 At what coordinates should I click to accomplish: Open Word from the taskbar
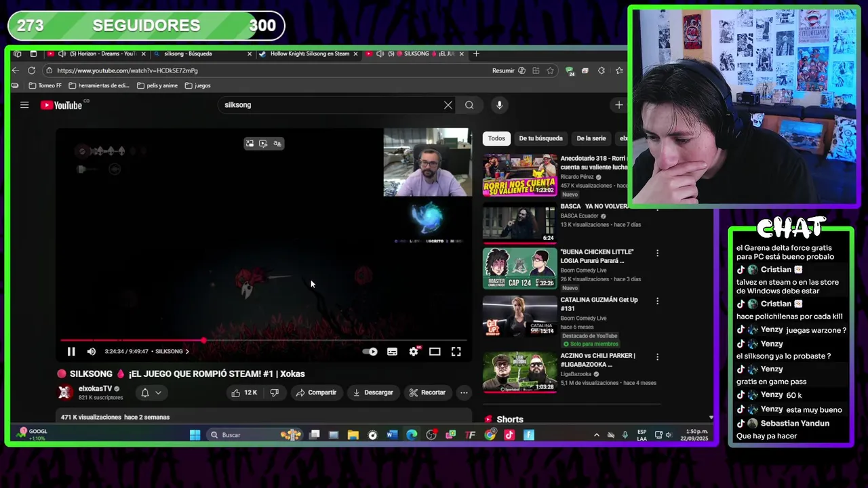click(392, 435)
